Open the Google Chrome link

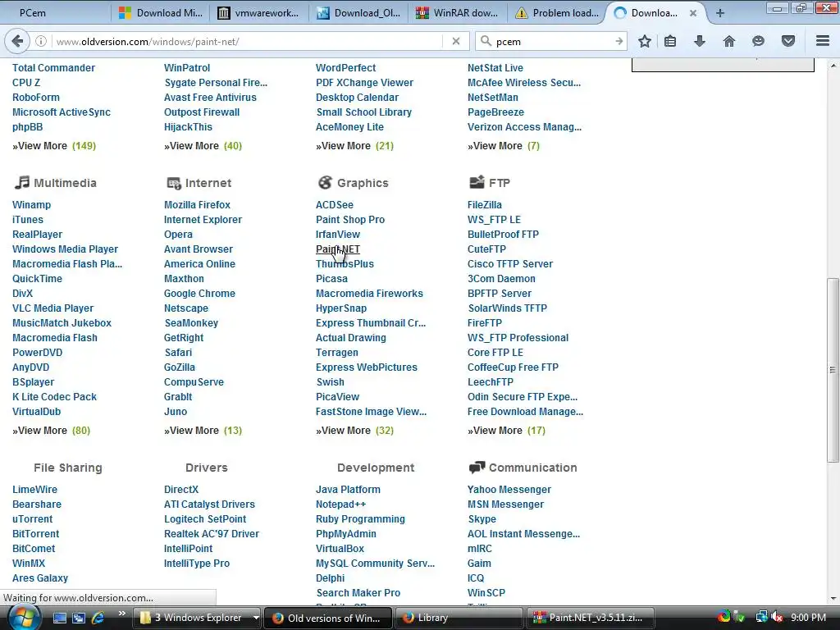coord(199,293)
